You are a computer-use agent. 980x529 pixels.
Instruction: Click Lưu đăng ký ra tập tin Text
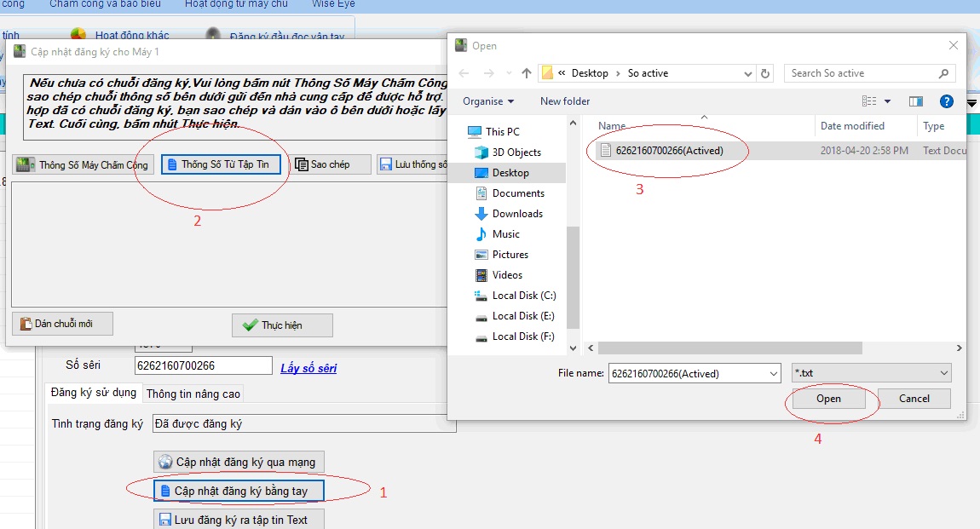[238, 519]
